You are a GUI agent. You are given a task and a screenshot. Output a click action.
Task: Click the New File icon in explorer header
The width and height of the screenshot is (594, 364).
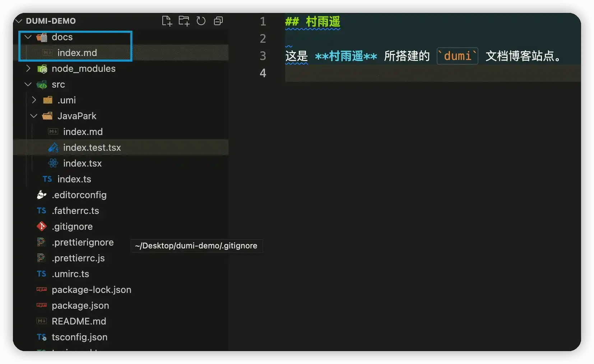(x=167, y=21)
